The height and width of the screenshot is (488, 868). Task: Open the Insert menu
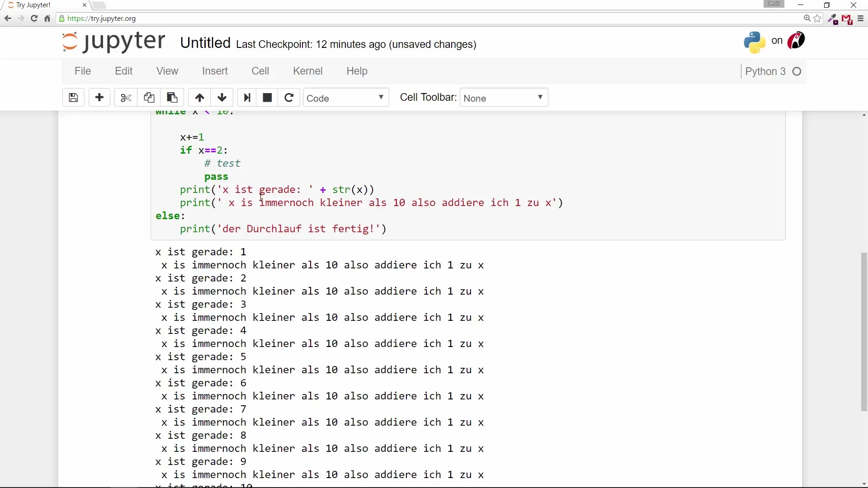coord(215,71)
